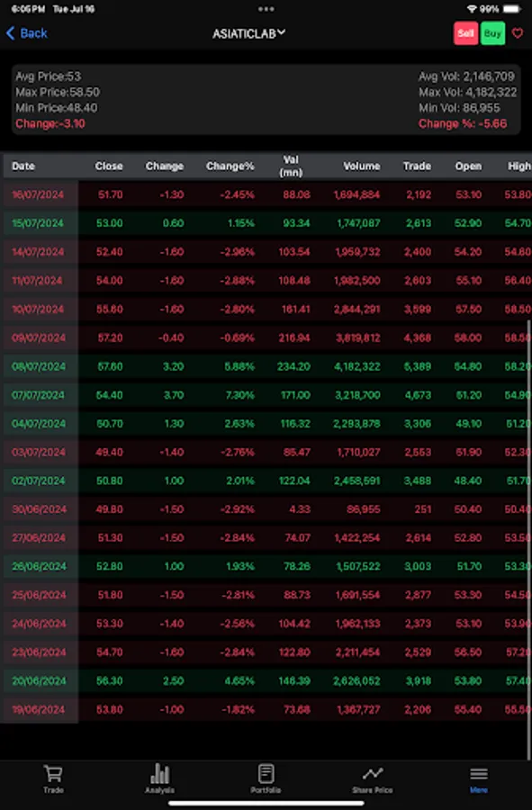Select the 27/06/2024 date row

[266, 538]
